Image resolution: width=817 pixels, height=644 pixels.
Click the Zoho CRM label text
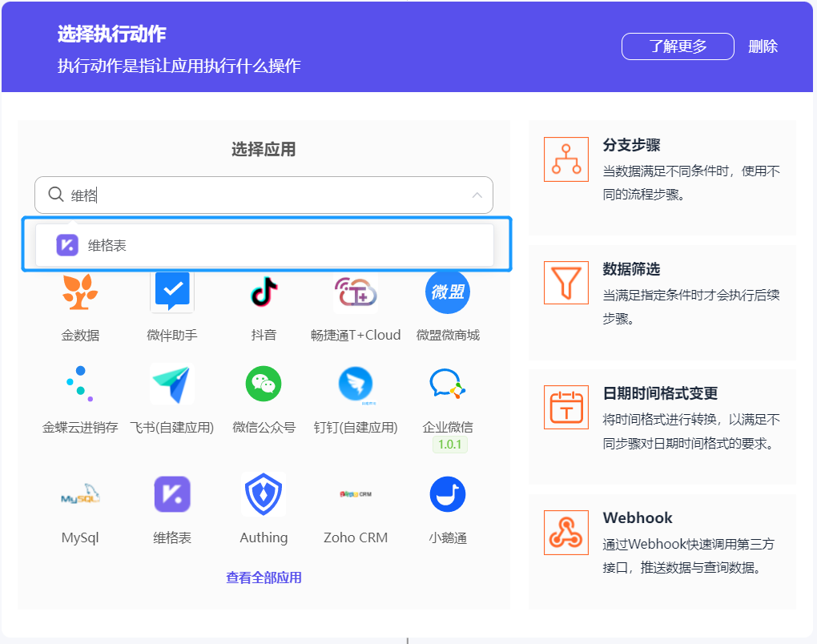click(x=356, y=537)
